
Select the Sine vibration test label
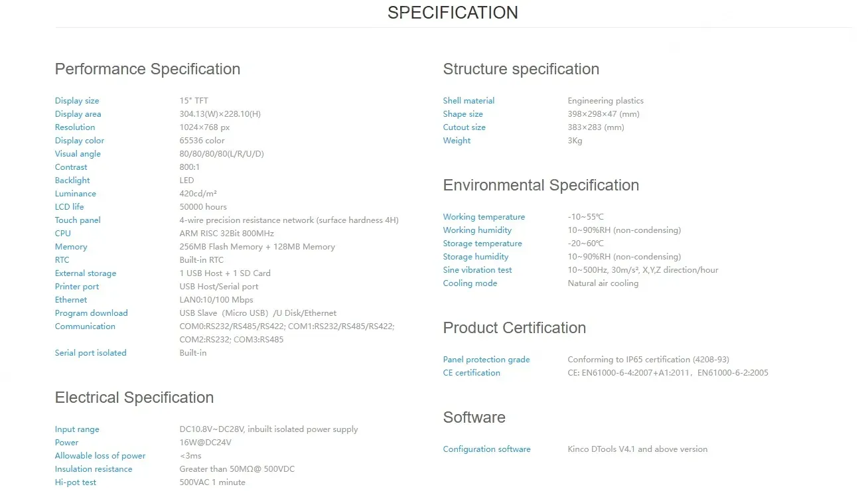(x=477, y=270)
